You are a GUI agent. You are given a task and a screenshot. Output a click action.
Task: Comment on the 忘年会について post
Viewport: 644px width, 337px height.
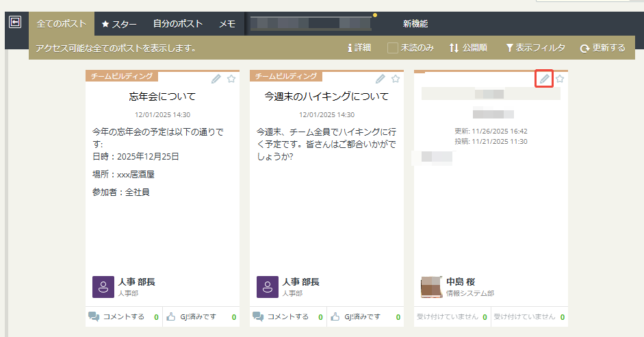pos(124,317)
